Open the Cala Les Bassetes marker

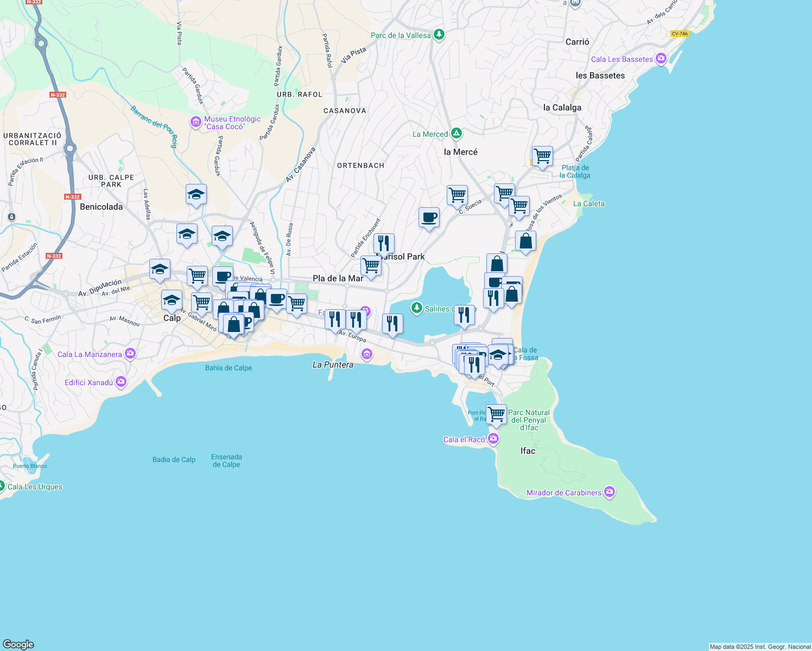coord(661,58)
